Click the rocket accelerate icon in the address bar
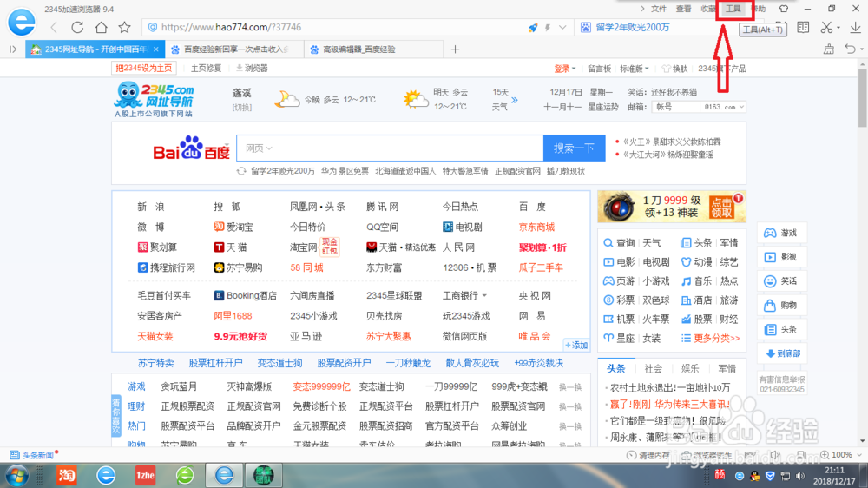 (x=533, y=27)
